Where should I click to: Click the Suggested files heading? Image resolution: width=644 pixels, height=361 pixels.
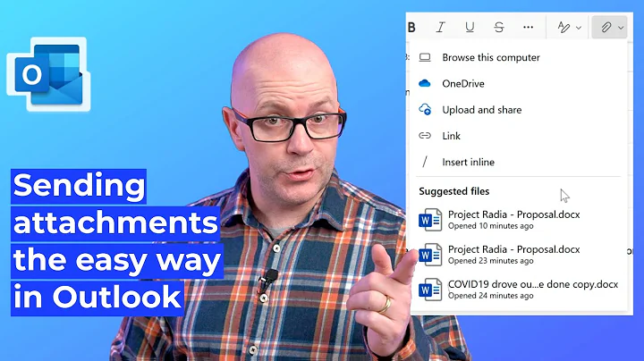click(x=453, y=191)
